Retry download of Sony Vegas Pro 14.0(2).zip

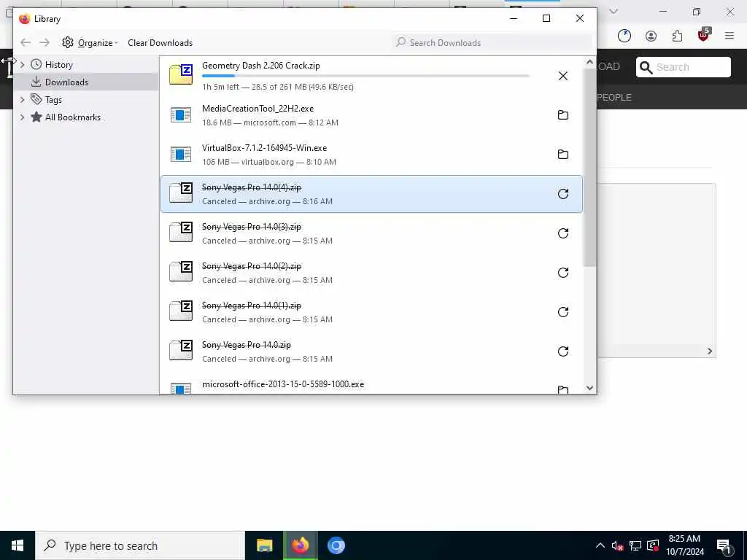562,273
